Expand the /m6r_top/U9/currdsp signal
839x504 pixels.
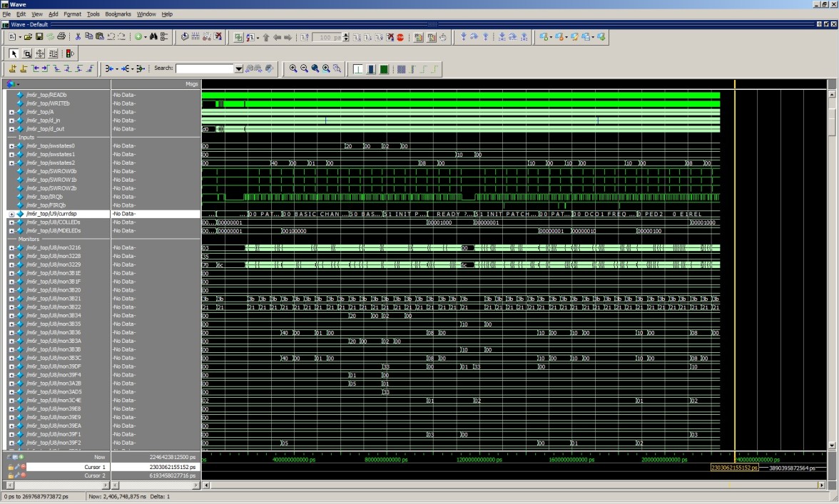[x=11, y=214]
